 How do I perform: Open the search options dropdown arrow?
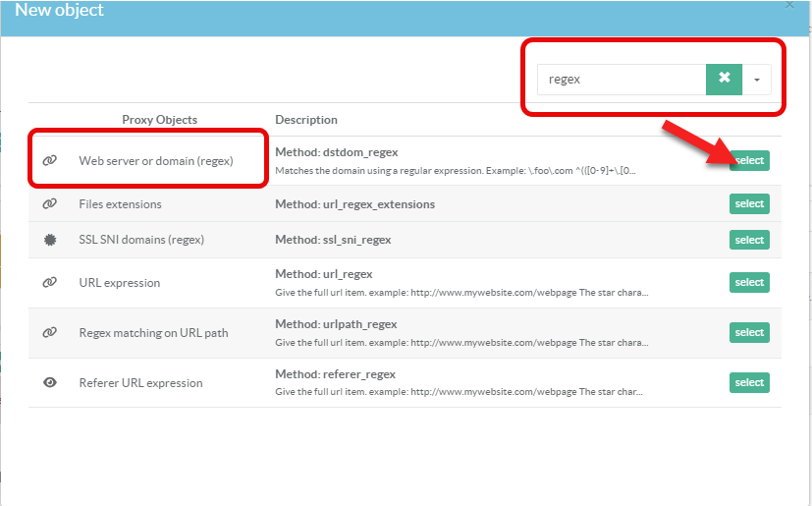coord(756,80)
